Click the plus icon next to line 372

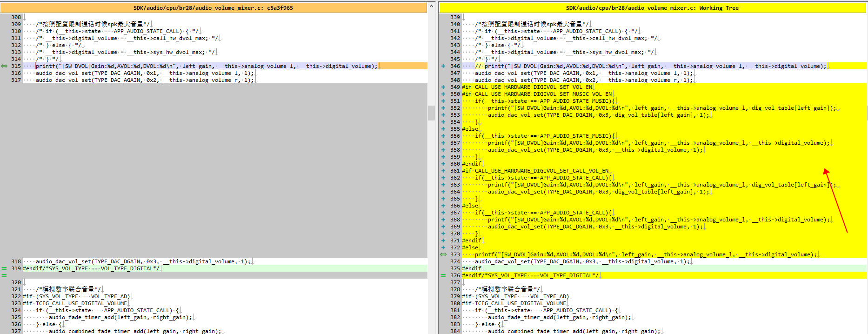[443, 247]
